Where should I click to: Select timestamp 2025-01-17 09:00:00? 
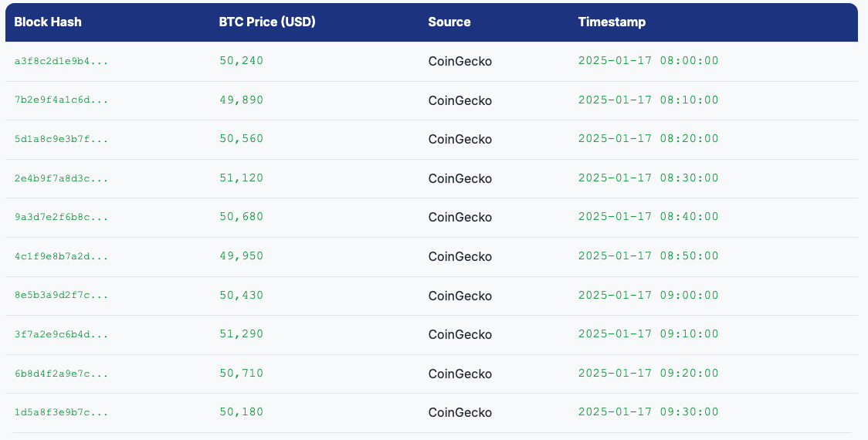[x=648, y=296]
